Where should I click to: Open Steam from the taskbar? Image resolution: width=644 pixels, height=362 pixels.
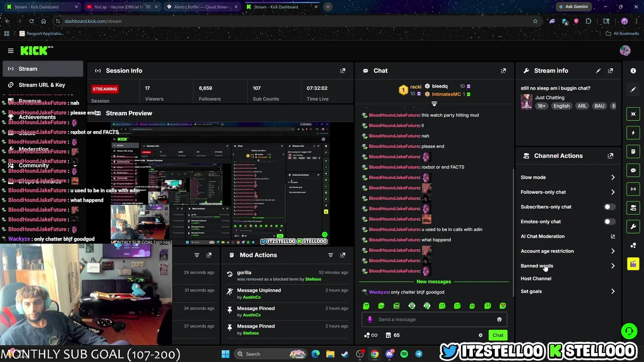(x=345, y=354)
